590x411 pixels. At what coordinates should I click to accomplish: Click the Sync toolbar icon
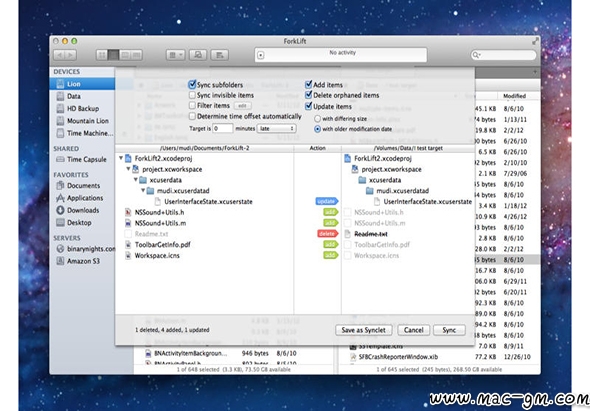coord(219,55)
